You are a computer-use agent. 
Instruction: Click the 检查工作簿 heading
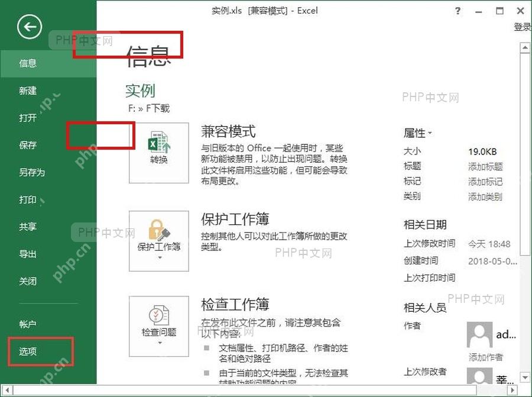[x=235, y=304]
